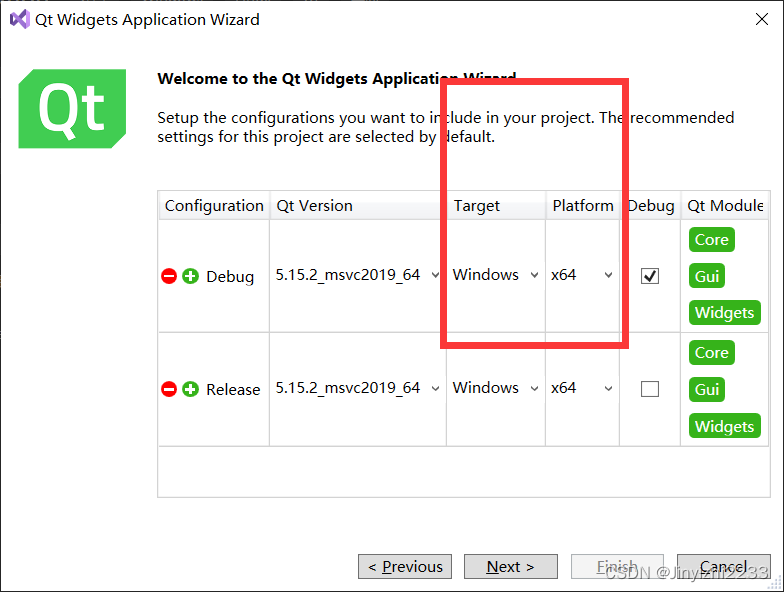Enable the Debug checkbox in Release row
784x592 pixels.
pos(650,389)
